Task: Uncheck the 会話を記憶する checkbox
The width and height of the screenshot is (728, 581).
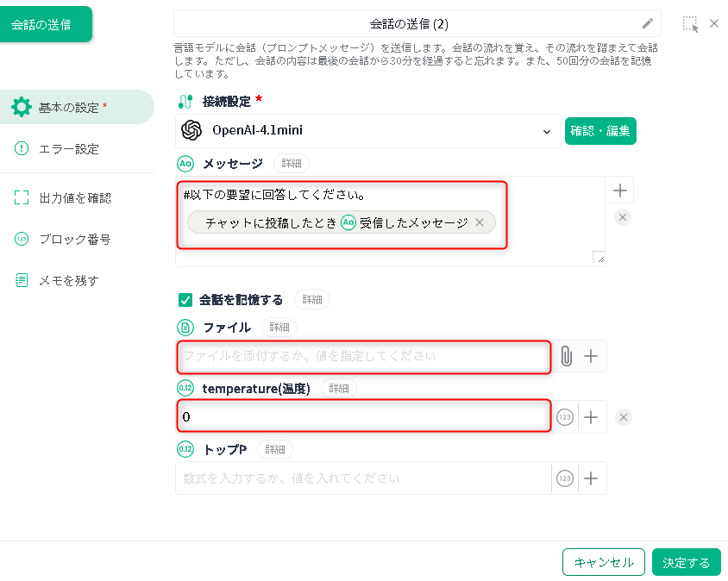Action: tap(185, 300)
